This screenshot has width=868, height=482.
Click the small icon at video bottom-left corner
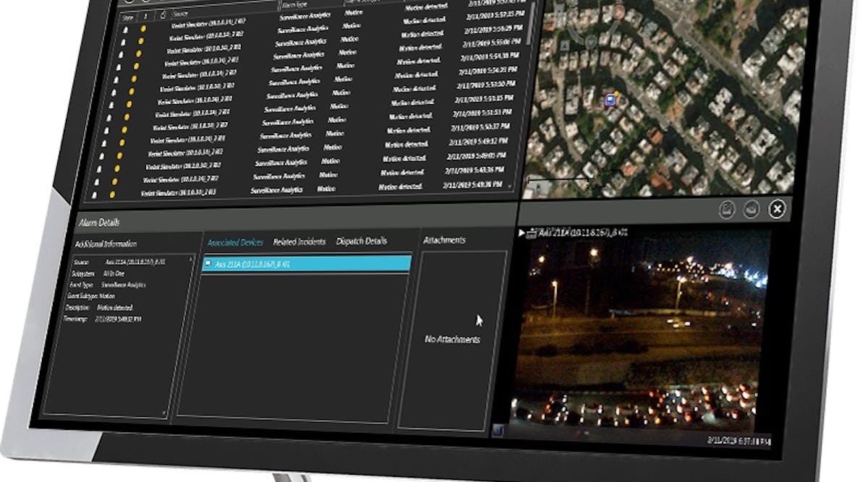click(x=498, y=431)
